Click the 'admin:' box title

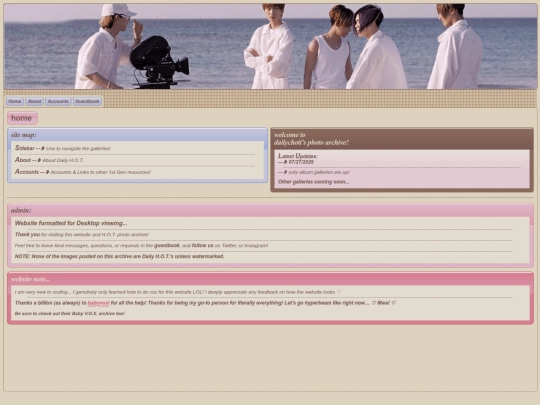21,210
